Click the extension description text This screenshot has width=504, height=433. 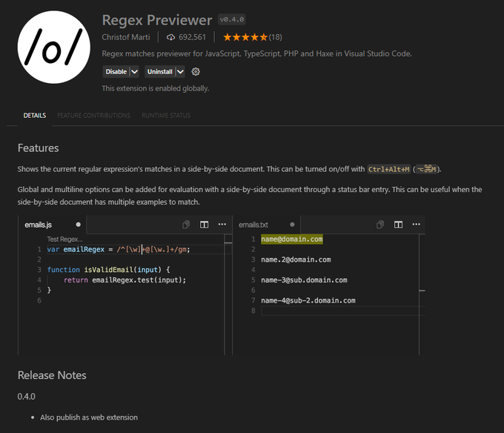click(257, 53)
